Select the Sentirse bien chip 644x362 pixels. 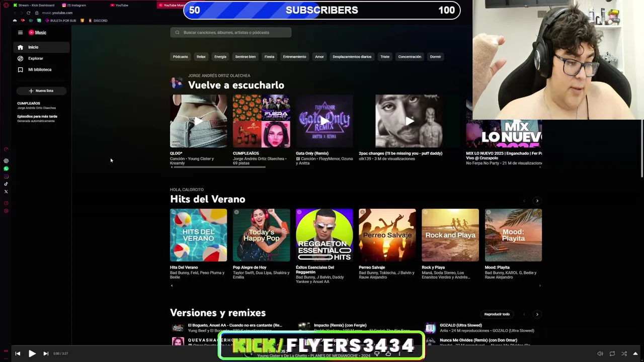point(246,57)
